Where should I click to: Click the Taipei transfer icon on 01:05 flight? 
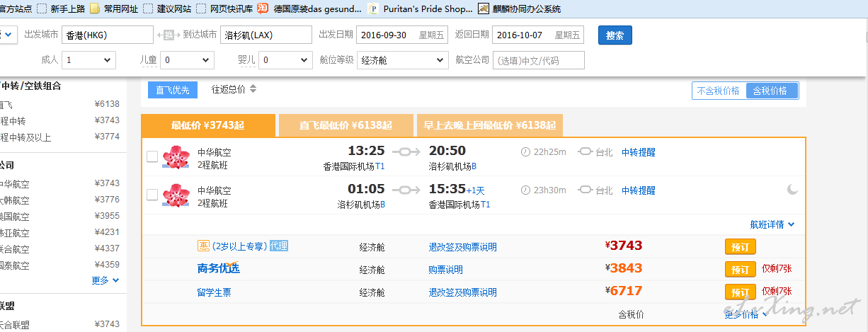586,190
